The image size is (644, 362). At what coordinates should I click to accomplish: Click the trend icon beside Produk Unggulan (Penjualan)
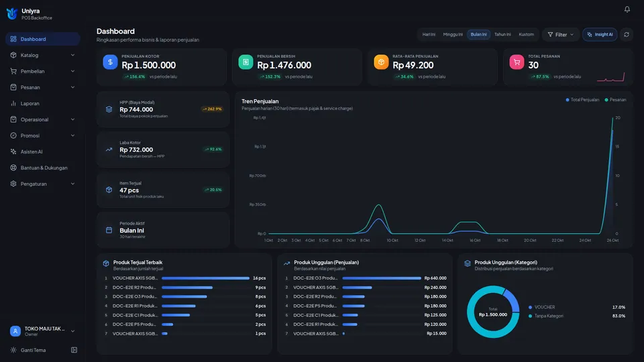tap(286, 263)
